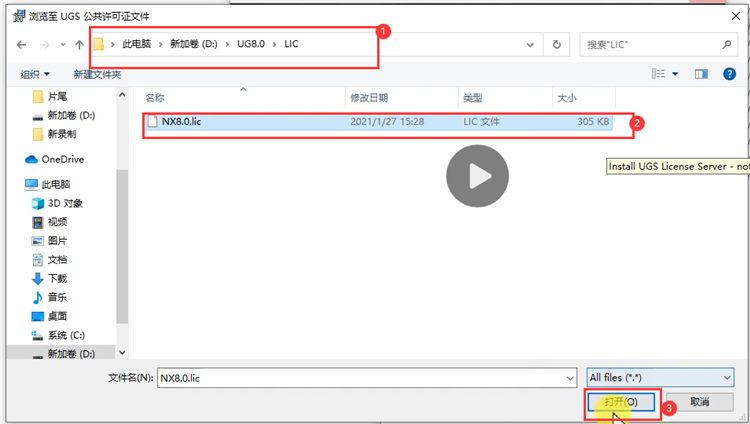Screen dimensions: 750x424
Task: Go back using the left arrow
Action: [x=22, y=45]
